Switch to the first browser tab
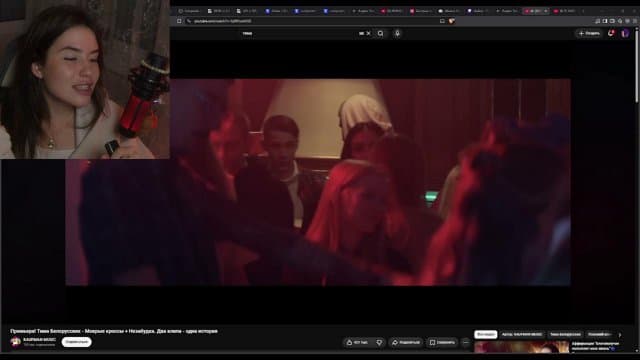This screenshot has height=360, width=640. pos(189,11)
